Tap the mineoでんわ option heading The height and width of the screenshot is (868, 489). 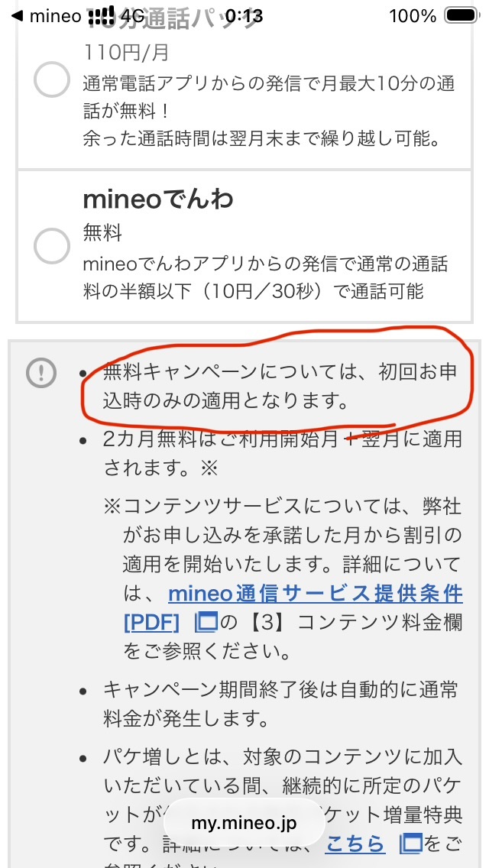(x=157, y=199)
